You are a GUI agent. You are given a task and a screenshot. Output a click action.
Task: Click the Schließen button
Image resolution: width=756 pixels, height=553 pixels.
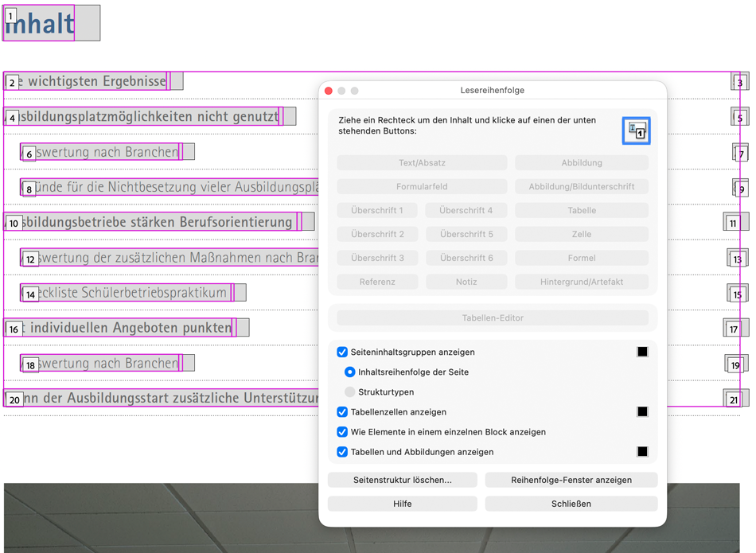[571, 504]
